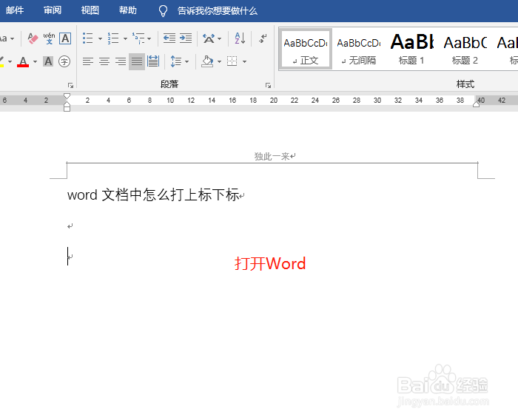This screenshot has height=420, width=518.
Task: Open the 审阅 ribbon tab
Action: coord(53,10)
